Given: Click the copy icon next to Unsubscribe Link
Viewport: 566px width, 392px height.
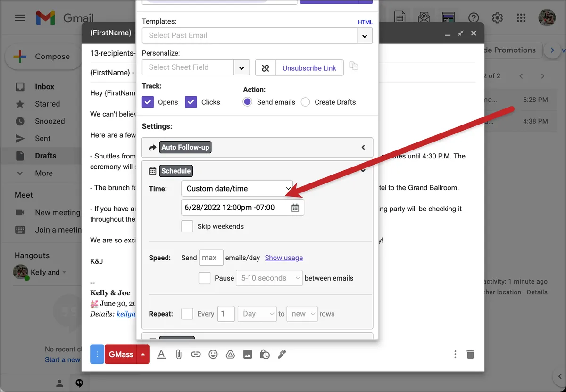Looking at the screenshot, I should point(354,66).
